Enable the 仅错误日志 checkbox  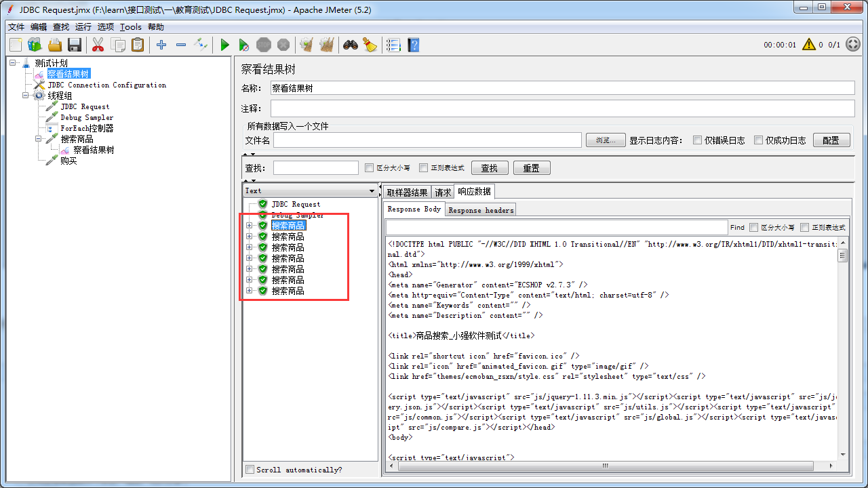point(697,140)
